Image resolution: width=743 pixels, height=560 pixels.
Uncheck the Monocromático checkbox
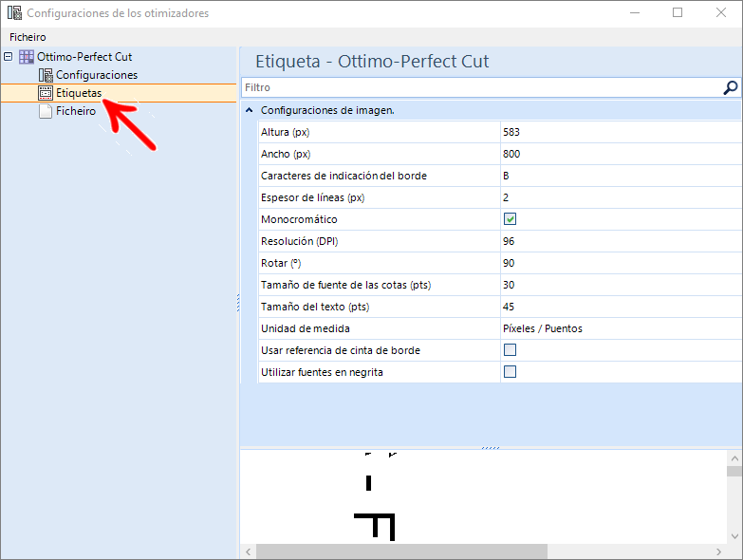click(x=510, y=219)
